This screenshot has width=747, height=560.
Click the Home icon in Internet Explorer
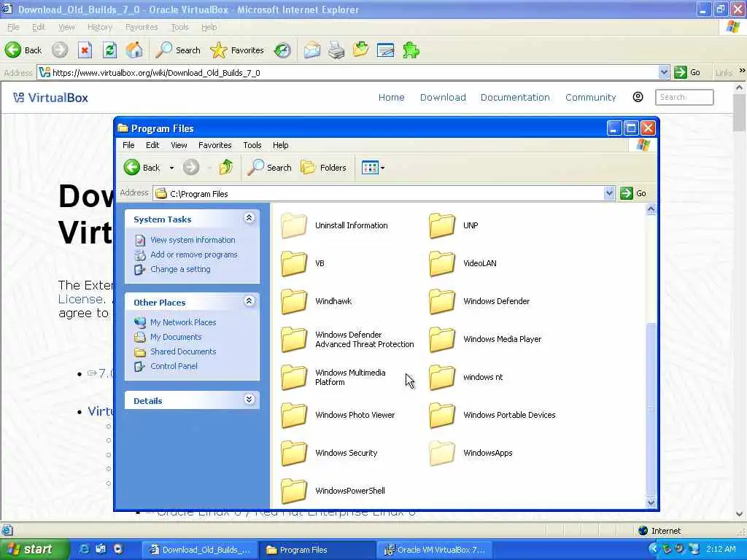pyautogui.click(x=134, y=50)
